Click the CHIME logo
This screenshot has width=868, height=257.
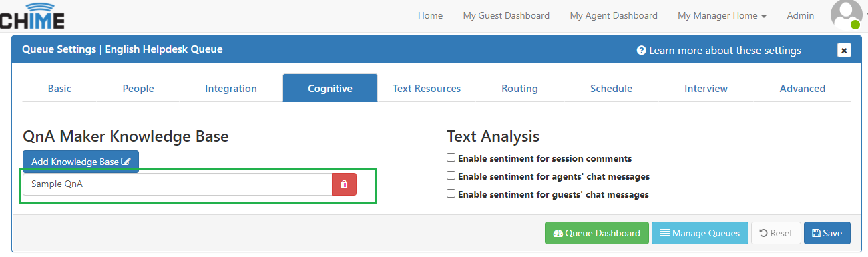(x=33, y=16)
